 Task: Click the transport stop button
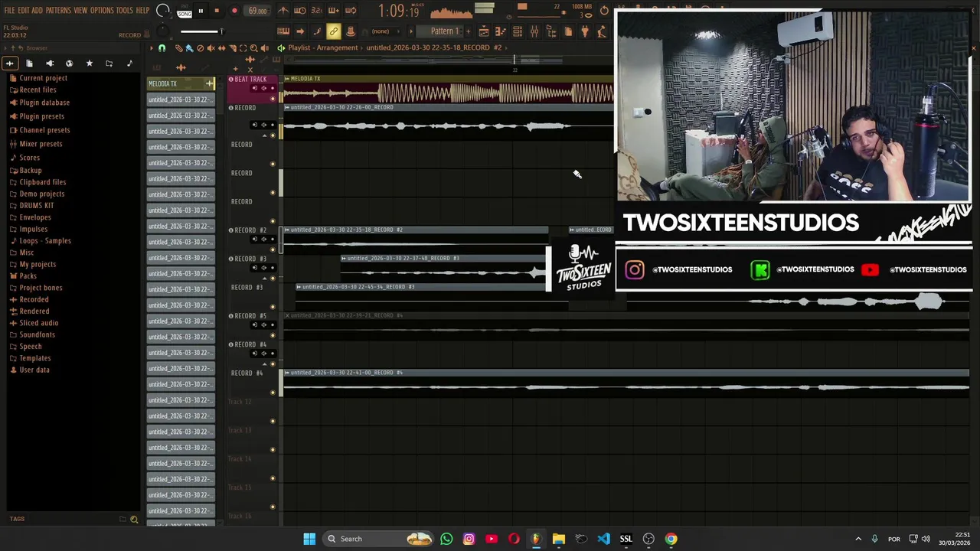pyautogui.click(x=217, y=11)
